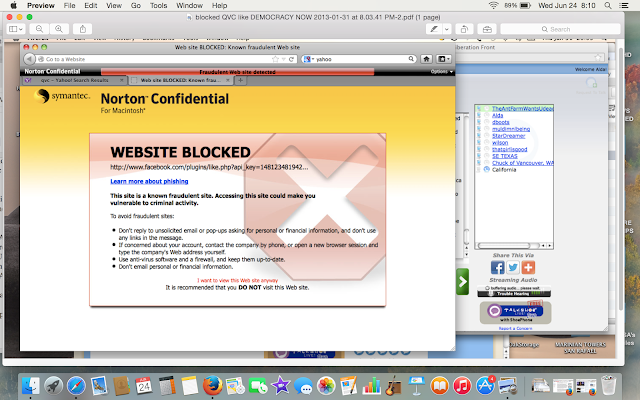Open the Norton Confidential Options dropdown
Image resolution: width=640 pixels, height=400 pixels.
click(x=442, y=71)
